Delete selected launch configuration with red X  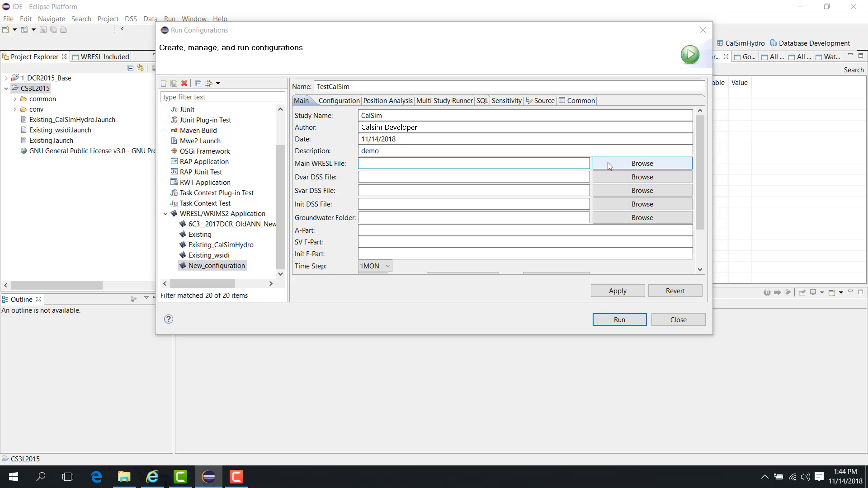coord(184,83)
